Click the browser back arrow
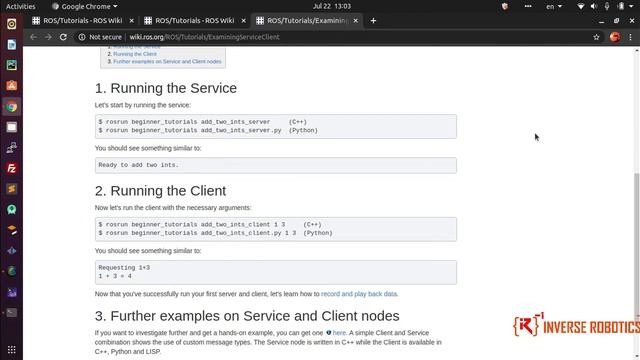The image size is (640, 360). [33, 37]
